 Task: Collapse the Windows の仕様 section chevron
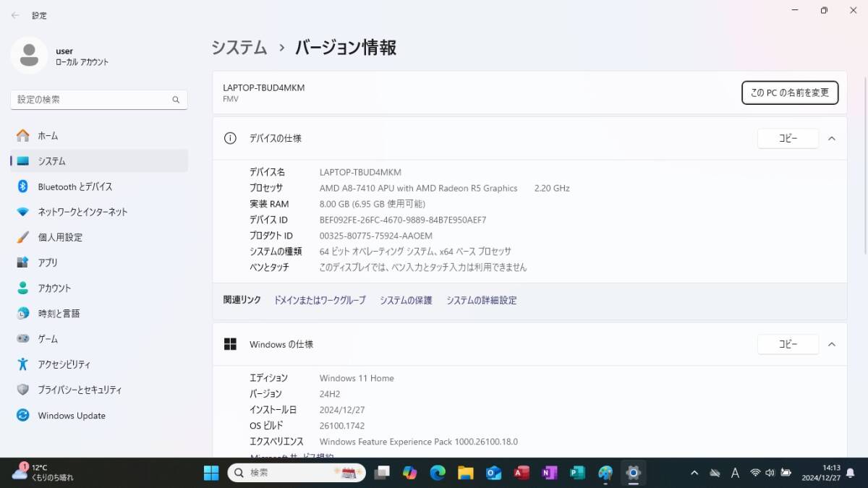pos(832,344)
